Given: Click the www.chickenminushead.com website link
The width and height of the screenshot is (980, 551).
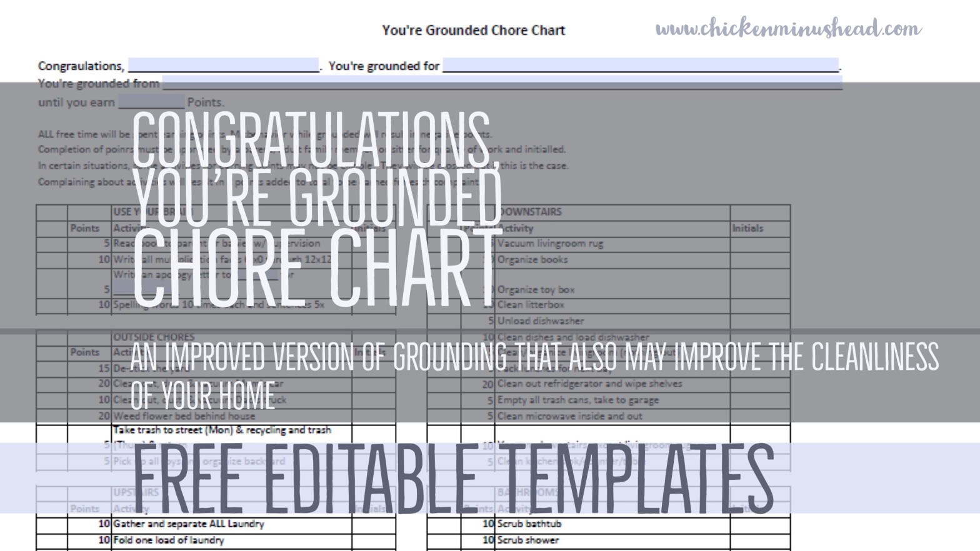Looking at the screenshot, I should pos(787,29).
